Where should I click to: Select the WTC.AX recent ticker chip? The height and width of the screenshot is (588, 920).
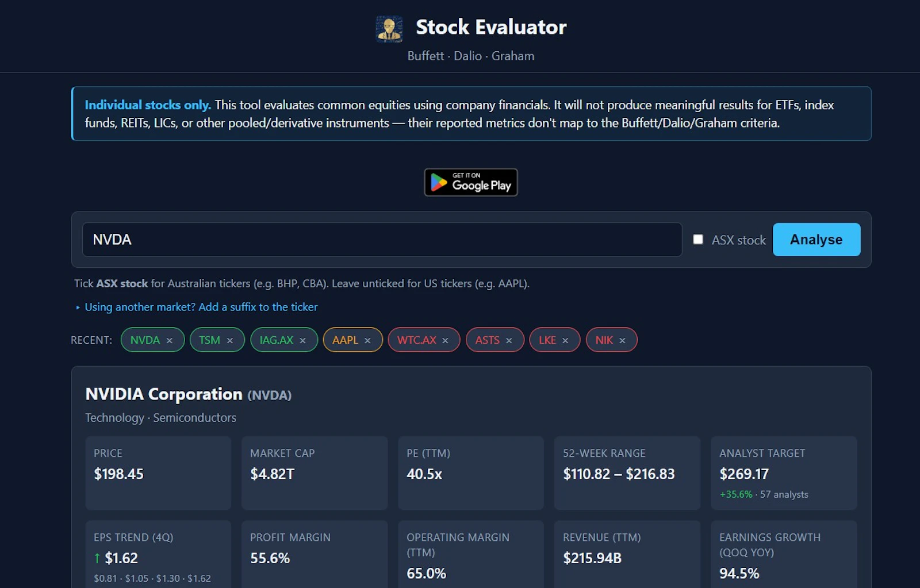417,340
